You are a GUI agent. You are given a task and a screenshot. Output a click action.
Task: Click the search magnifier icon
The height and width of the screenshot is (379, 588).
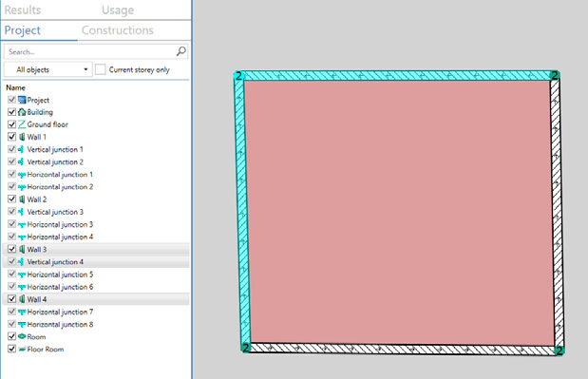pos(181,51)
